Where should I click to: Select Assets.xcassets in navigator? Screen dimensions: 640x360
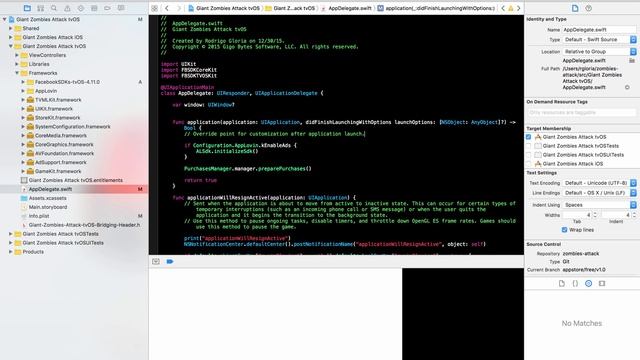click(47, 198)
